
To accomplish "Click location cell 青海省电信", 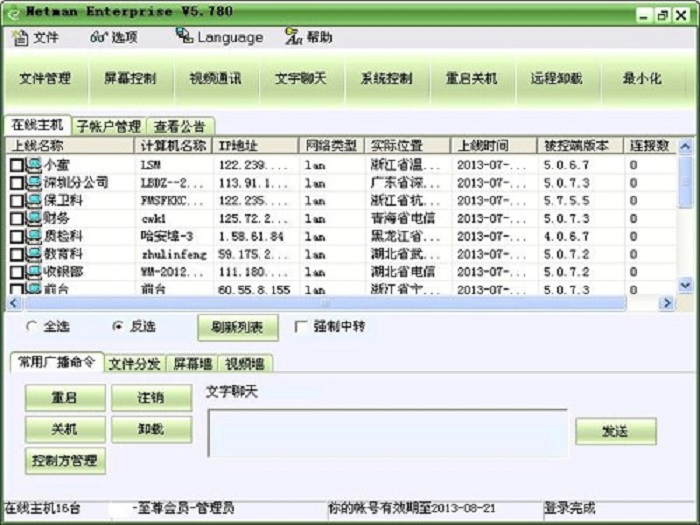I will 403,219.
